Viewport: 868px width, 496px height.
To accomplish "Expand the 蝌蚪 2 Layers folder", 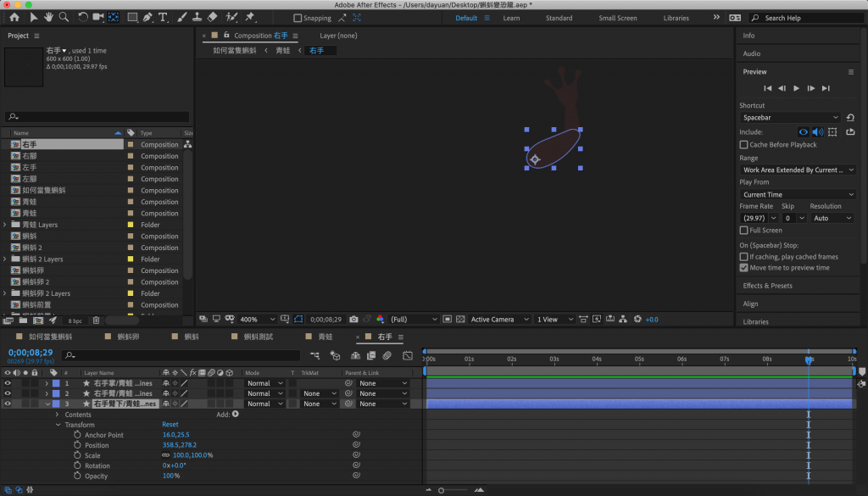I will [x=5, y=259].
